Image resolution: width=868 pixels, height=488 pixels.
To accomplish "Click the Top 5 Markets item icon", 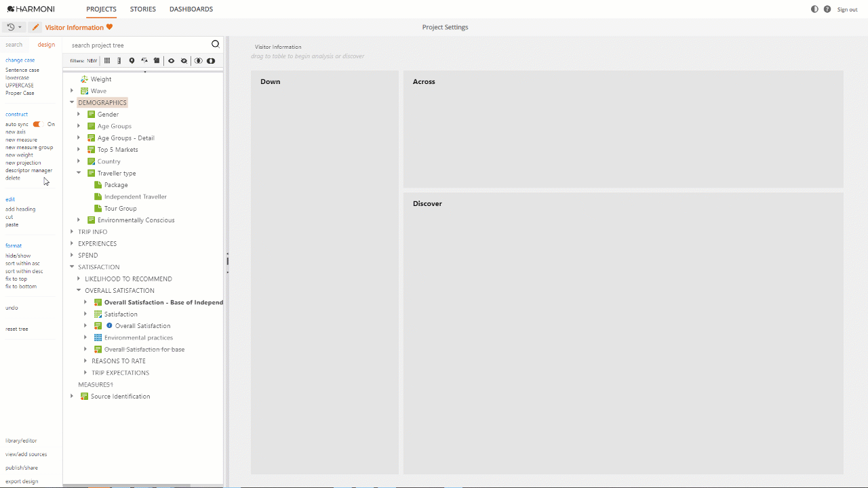I will pos(91,150).
